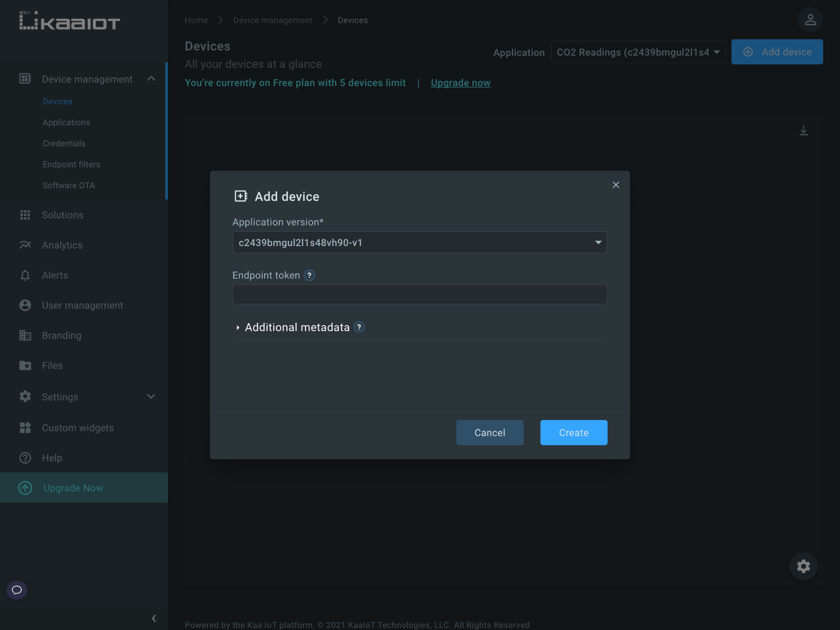Screen dimensions: 840x630
Task: Click the Custom widgets icon
Action: click(x=25, y=427)
